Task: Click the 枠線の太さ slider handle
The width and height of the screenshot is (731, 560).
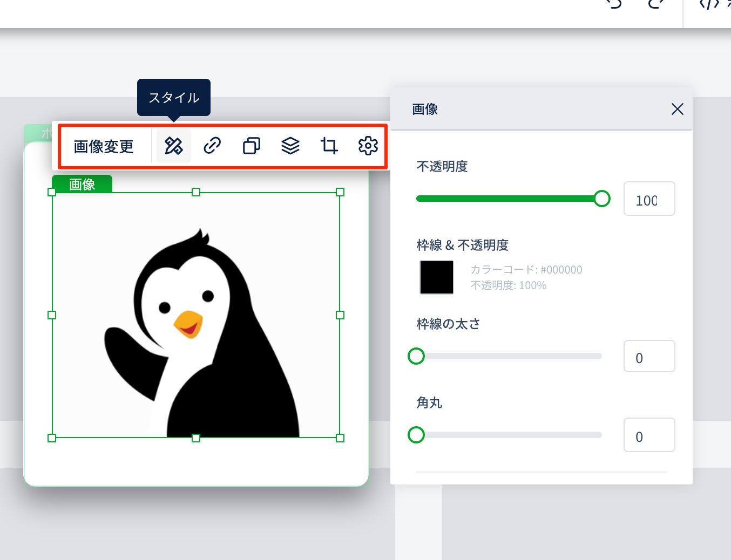Action: pyautogui.click(x=416, y=356)
